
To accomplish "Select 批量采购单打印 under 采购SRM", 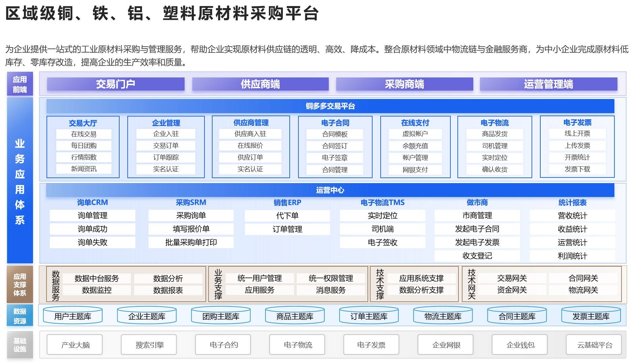I will point(191,242).
